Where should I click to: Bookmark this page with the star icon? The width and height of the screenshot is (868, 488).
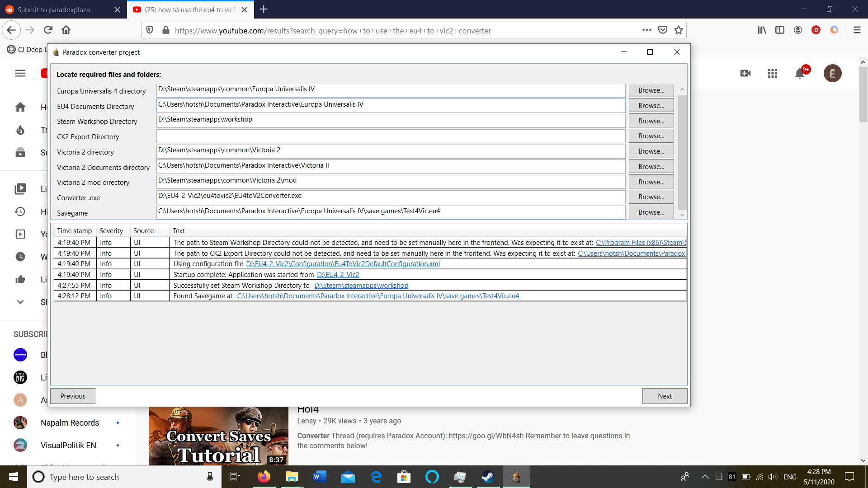pyautogui.click(x=679, y=30)
